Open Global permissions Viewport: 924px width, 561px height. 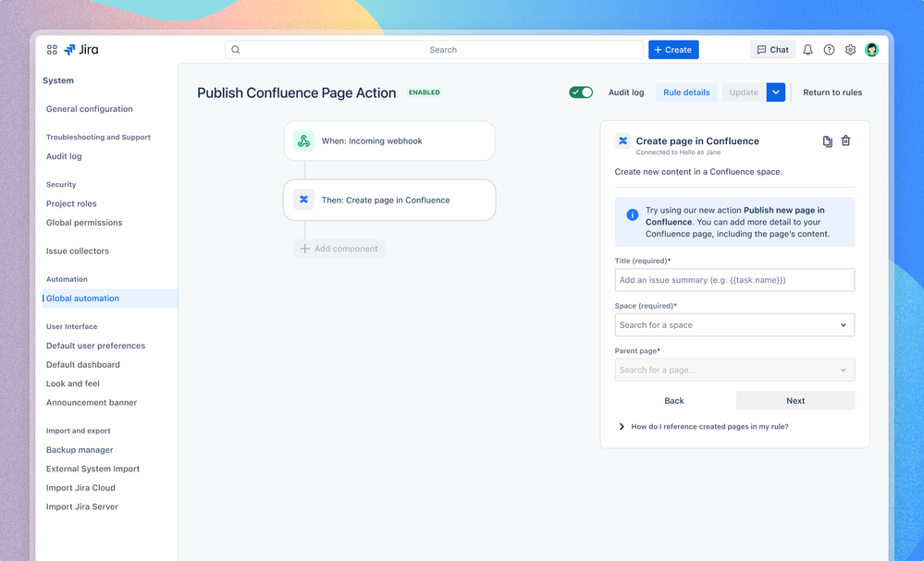84,223
